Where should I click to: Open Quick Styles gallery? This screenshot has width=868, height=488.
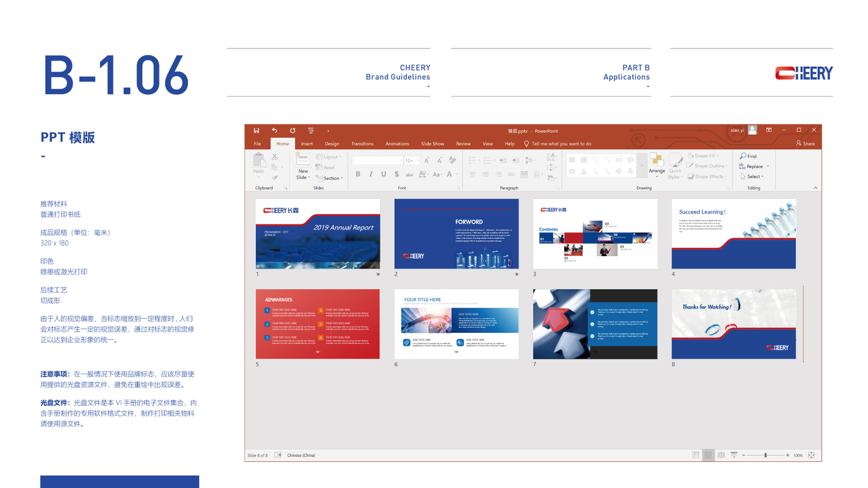pyautogui.click(x=675, y=166)
